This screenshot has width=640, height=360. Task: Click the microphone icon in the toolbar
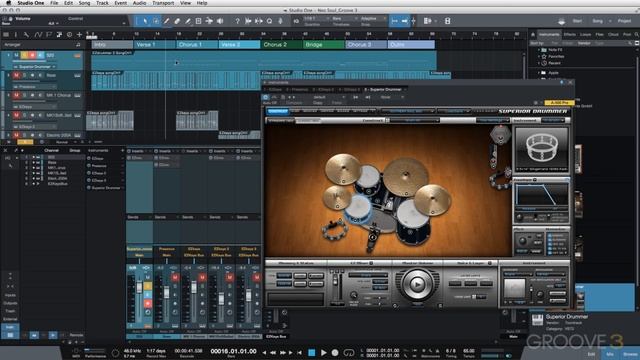tap(280, 21)
